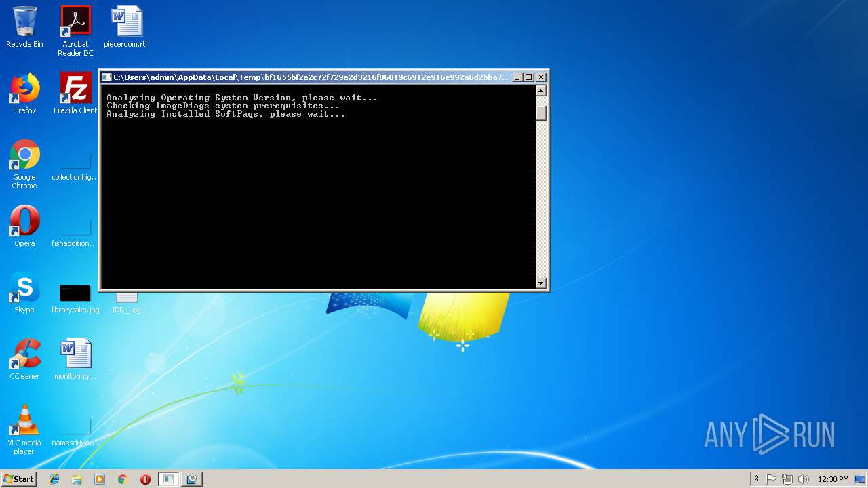
Task: Click the 12:30 PM clock
Action: point(833,479)
